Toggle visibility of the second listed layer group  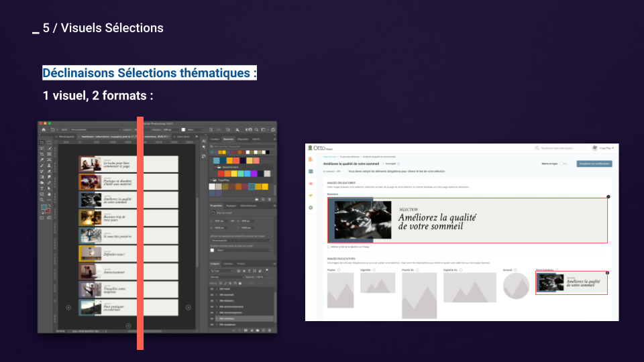click(x=212, y=295)
